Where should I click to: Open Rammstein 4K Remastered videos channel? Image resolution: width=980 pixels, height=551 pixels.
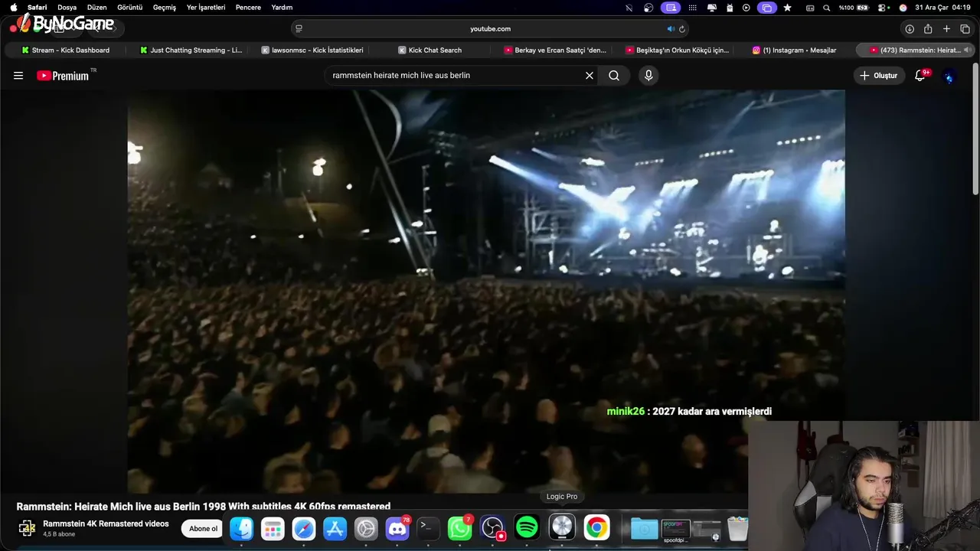[106, 524]
